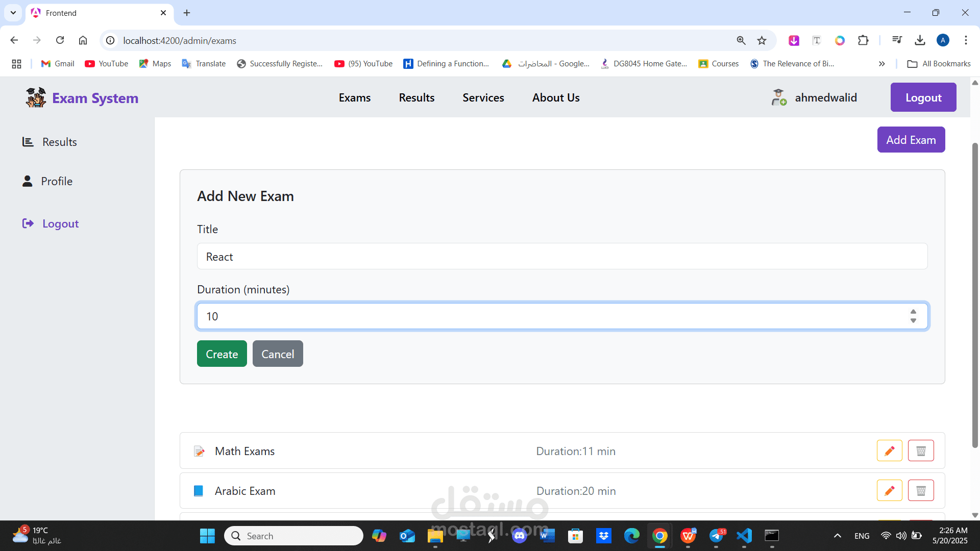Edit the Arabic Exam with the pencil icon
The image size is (980, 551).
[889, 490]
